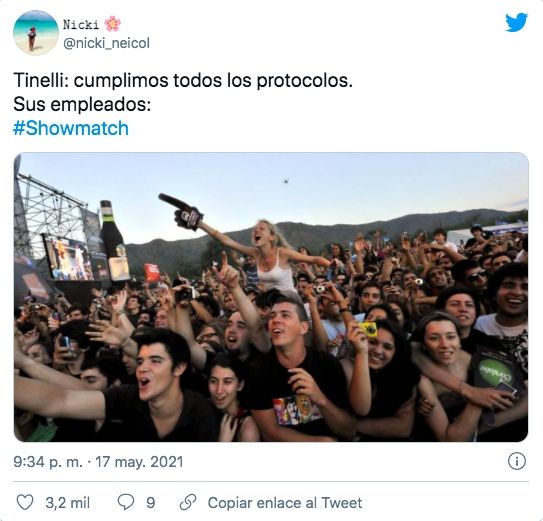Screen dimensions: 543x521
Task: Open replies via the speech bubble icon
Action: pyautogui.click(x=126, y=502)
